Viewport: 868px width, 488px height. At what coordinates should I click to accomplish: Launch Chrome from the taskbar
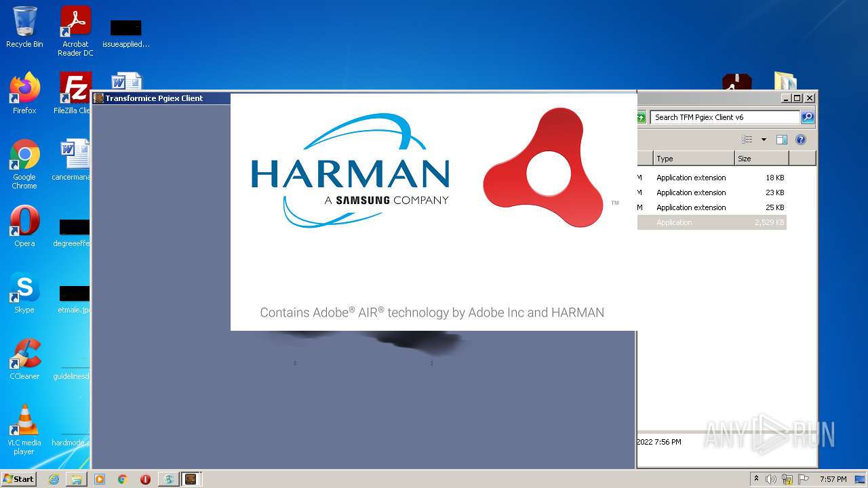click(x=122, y=479)
